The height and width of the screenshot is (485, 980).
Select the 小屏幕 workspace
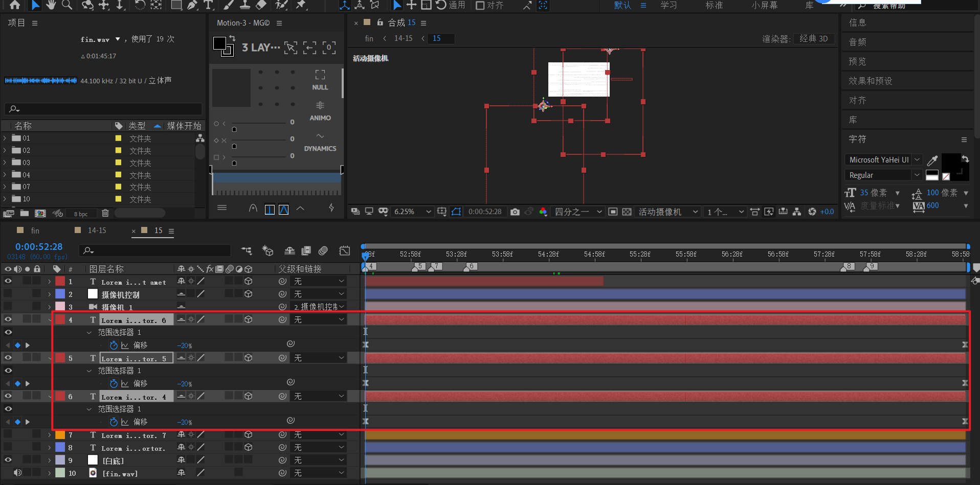[x=765, y=5]
